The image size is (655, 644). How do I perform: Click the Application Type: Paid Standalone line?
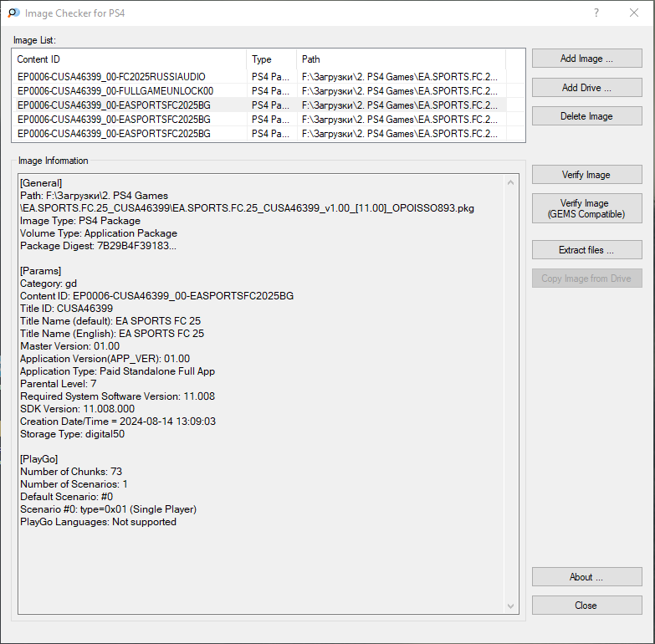coord(117,371)
